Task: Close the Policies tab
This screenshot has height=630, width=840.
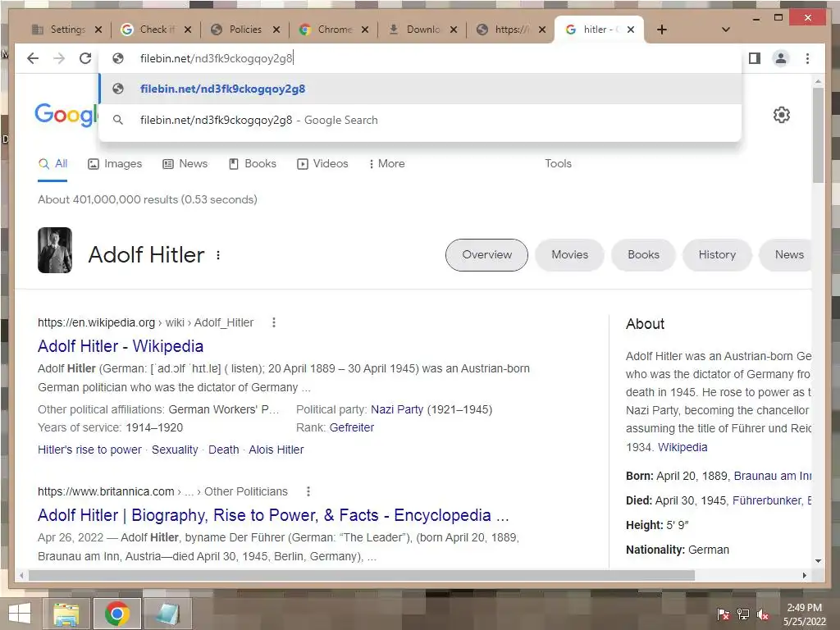Action: pyautogui.click(x=276, y=30)
